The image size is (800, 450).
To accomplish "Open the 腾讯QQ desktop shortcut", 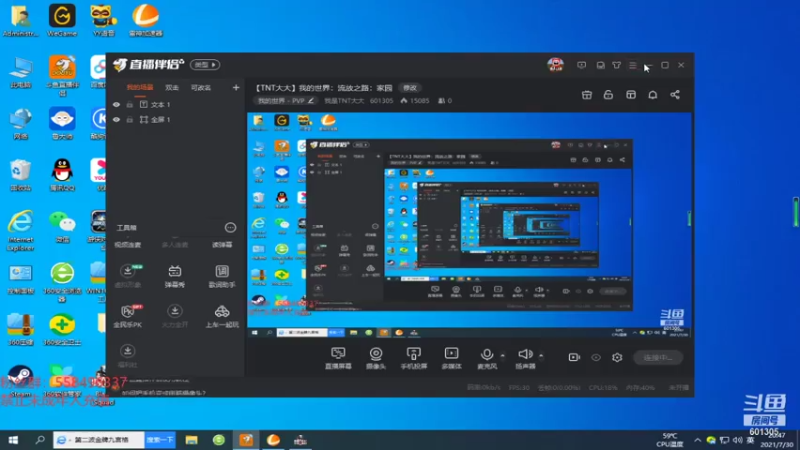I will (62, 175).
